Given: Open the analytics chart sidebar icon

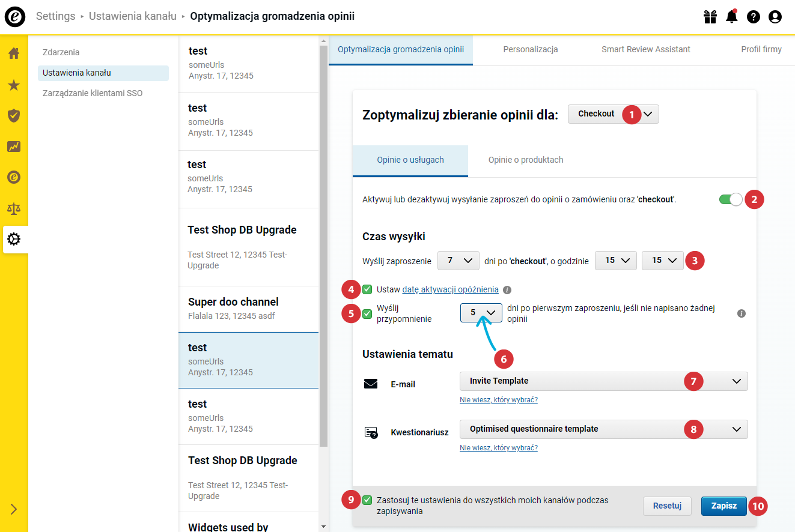Looking at the screenshot, I should (14, 146).
